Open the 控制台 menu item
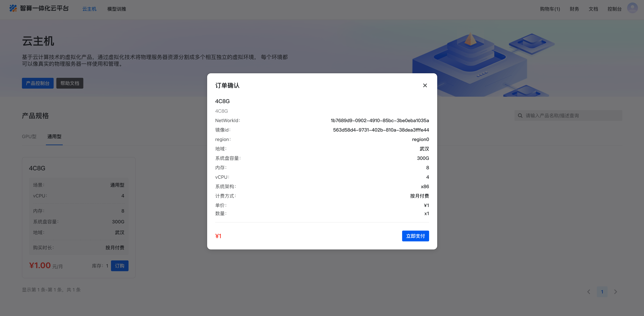The image size is (644, 316). [615, 9]
